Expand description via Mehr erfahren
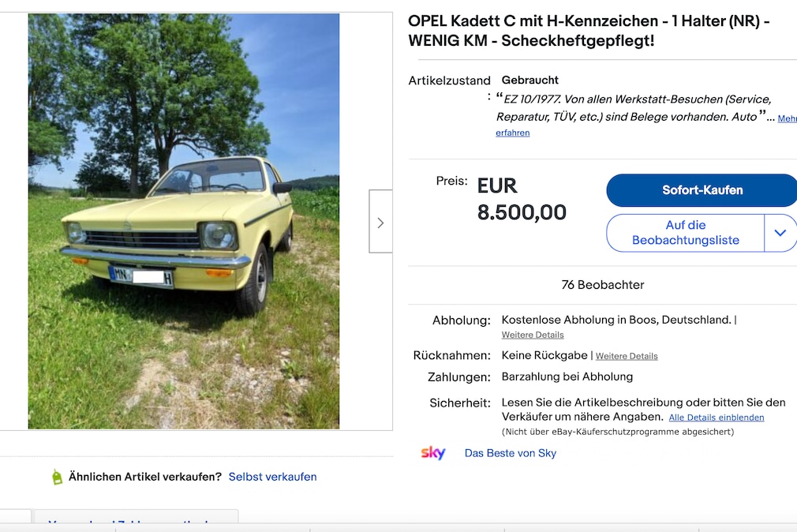The width and height of the screenshot is (797, 532). coord(512,132)
